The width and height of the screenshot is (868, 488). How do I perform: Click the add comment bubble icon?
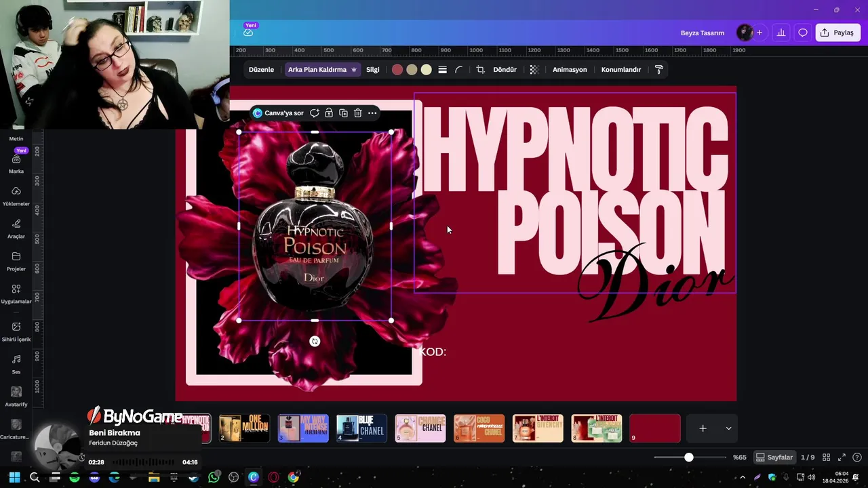tap(315, 113)
